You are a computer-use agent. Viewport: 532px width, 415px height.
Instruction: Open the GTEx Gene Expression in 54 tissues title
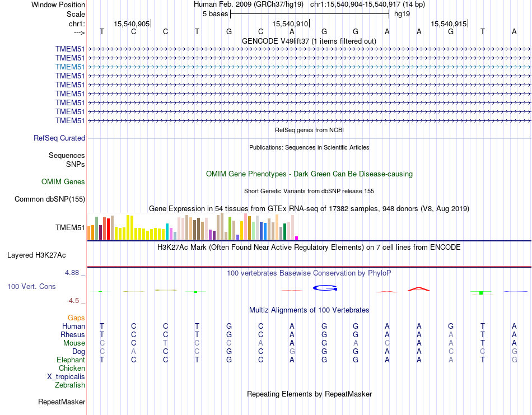click(309, 208)
